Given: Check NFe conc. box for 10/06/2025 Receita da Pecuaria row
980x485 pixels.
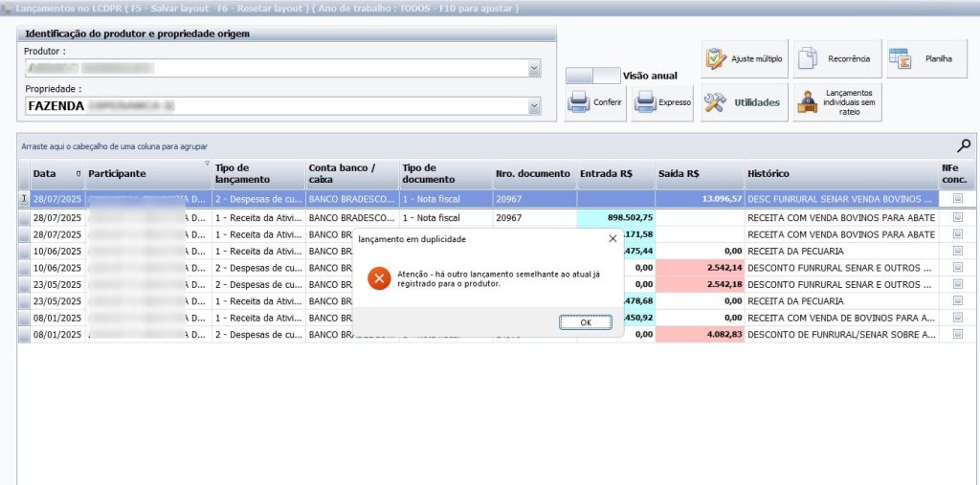Looking at the screenshot, I should point(957,251).
